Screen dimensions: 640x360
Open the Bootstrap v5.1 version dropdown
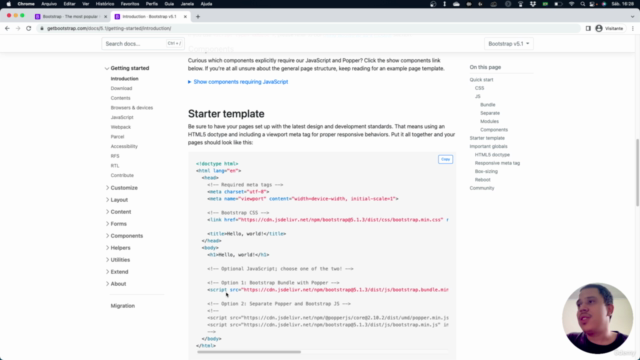pyautogui.click(x=509, y=43)
